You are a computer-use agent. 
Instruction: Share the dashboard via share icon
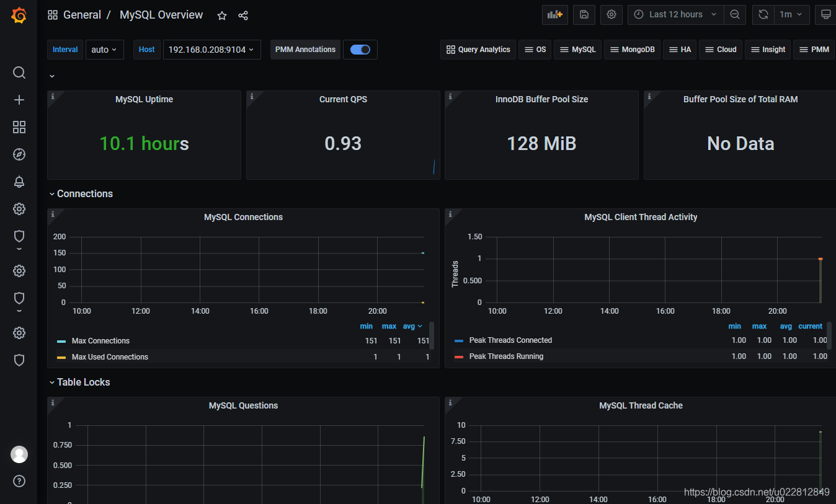pyautogui.click(x=243, y=15)
